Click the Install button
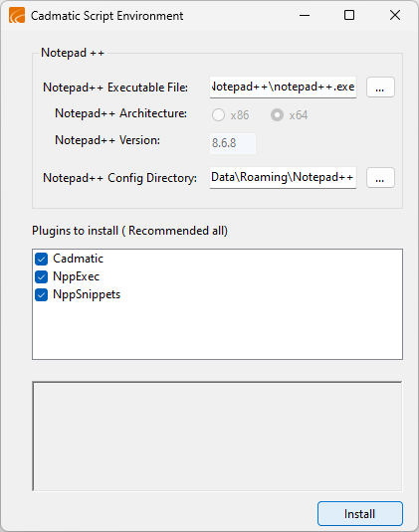 pos(360,514)
